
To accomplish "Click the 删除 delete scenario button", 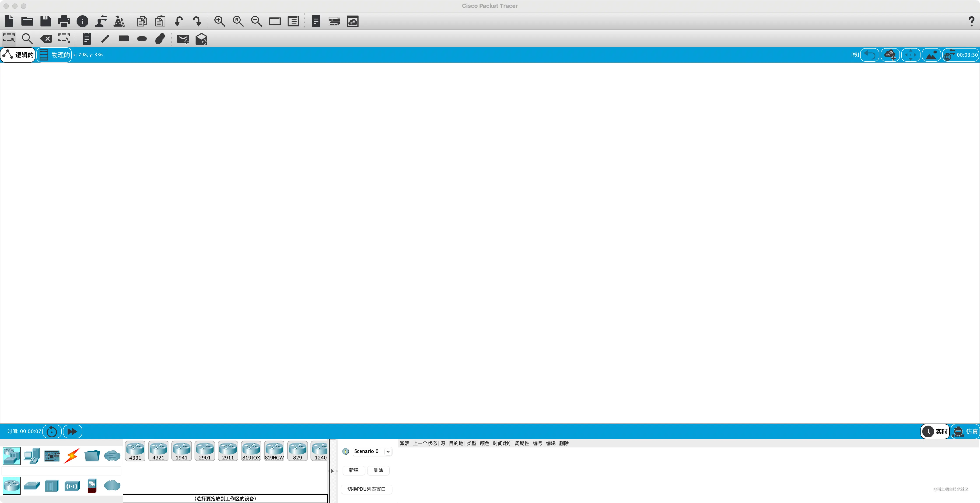I will (378, 470).
